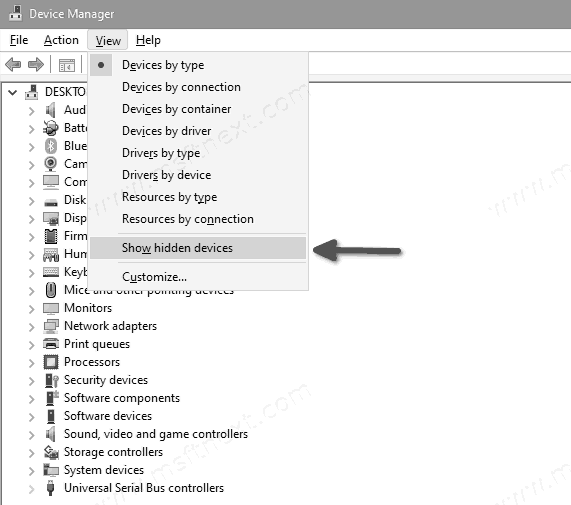Expand the Network adapters node
The width and height of the screenshot is (571, 505).
pyautogui.click(x=32, y=327)
